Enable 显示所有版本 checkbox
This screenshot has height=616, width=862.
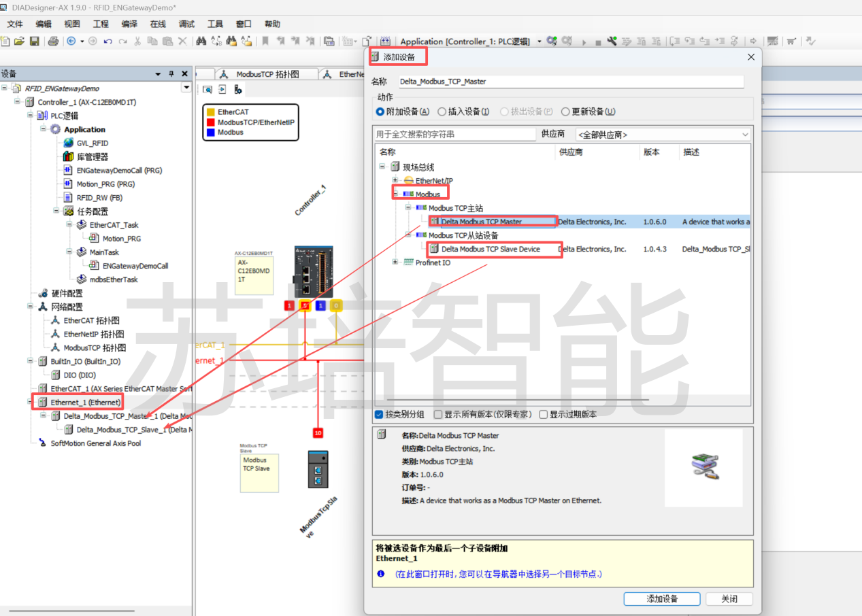click(x=437, y=415)
